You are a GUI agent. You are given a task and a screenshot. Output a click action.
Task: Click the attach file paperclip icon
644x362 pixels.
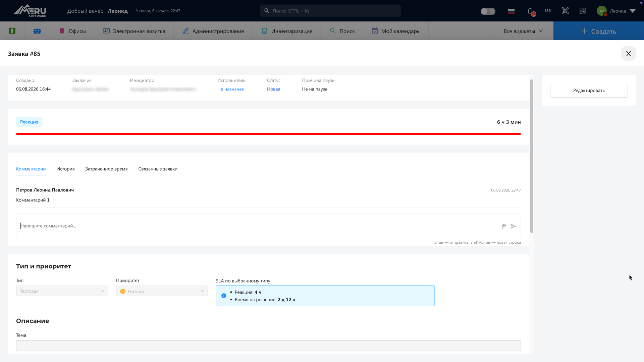pyautogui.click(x=504, y=226)
